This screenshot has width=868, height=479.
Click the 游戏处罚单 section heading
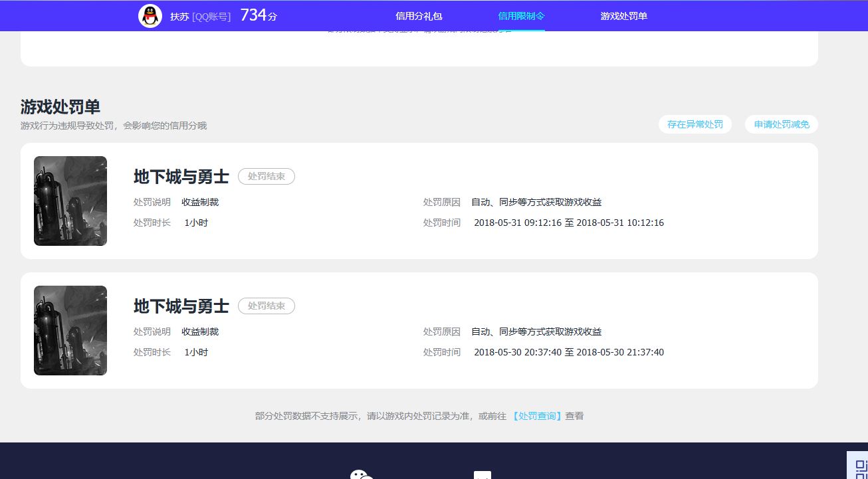(x=60, y=107)
